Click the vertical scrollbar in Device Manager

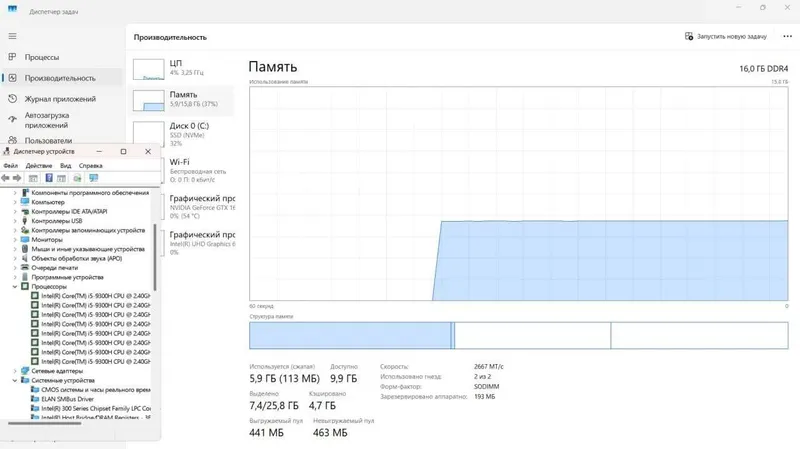(x=155, y=257)
